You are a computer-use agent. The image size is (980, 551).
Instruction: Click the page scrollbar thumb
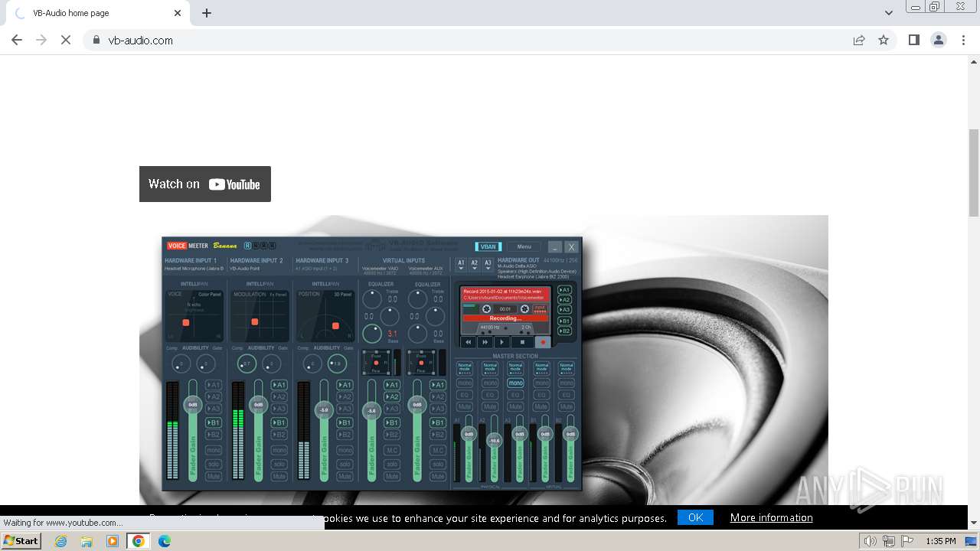click(974, 172)
